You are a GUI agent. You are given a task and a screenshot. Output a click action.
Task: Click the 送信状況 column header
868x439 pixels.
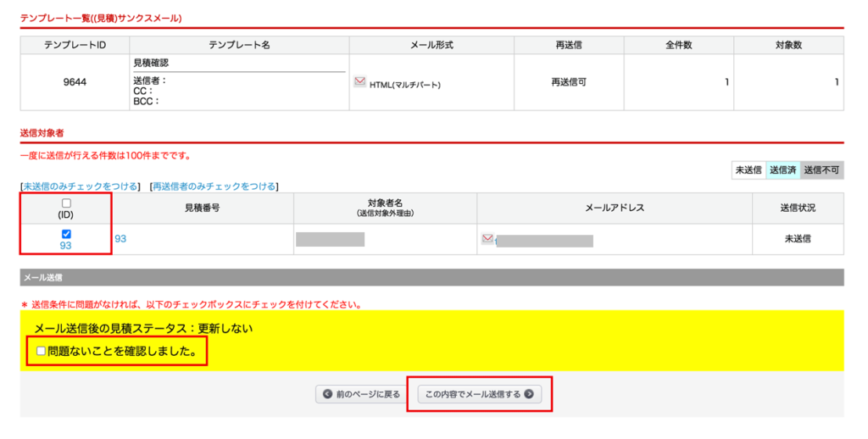797,208
